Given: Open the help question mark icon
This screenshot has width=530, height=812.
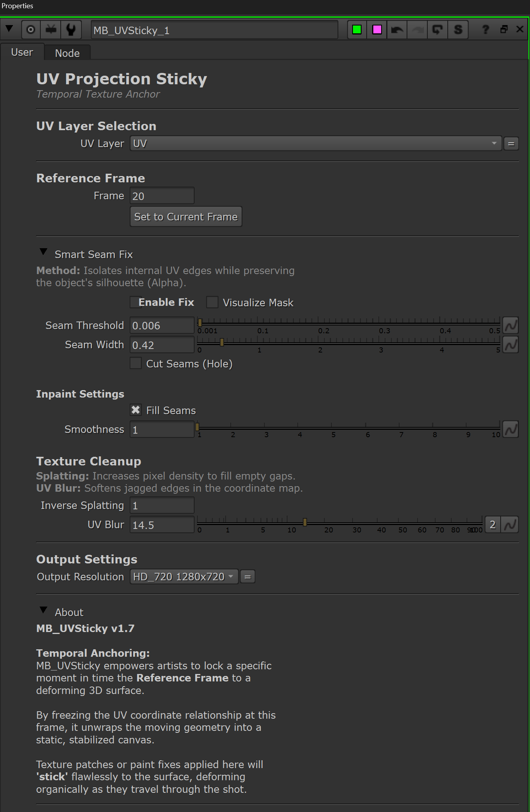Looking at the screenshot, I should coord(485,30).
